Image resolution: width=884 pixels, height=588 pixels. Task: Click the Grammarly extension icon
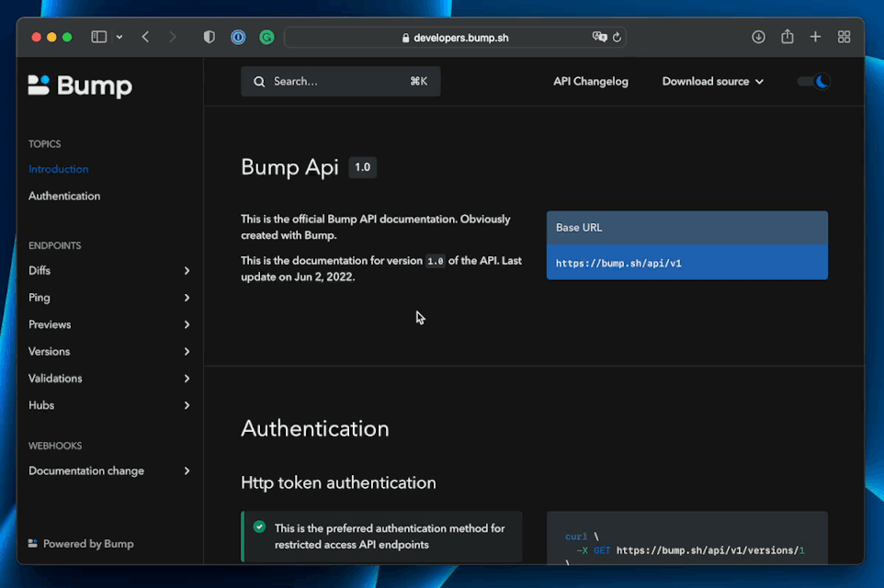tap(266, 37)
